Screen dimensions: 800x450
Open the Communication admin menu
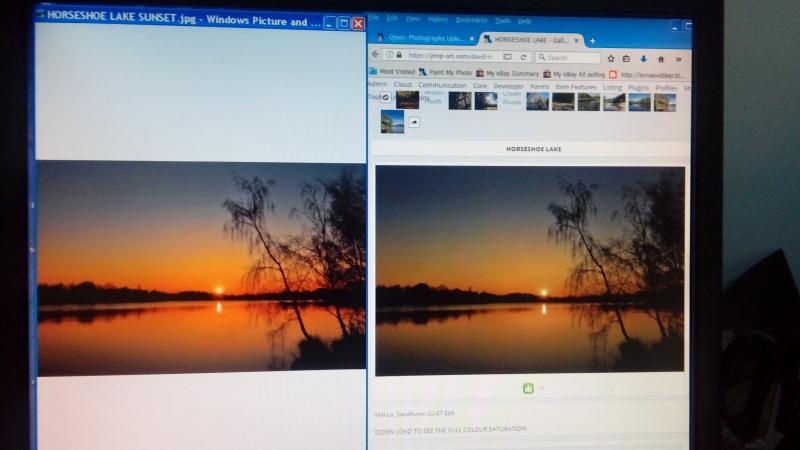[442, 85]
